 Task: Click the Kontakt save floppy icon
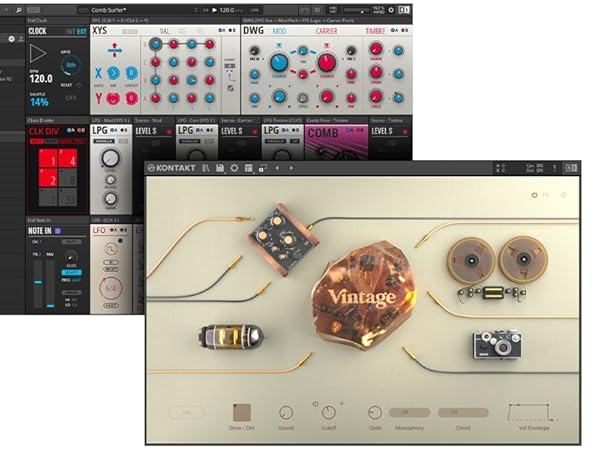[220, 168]
